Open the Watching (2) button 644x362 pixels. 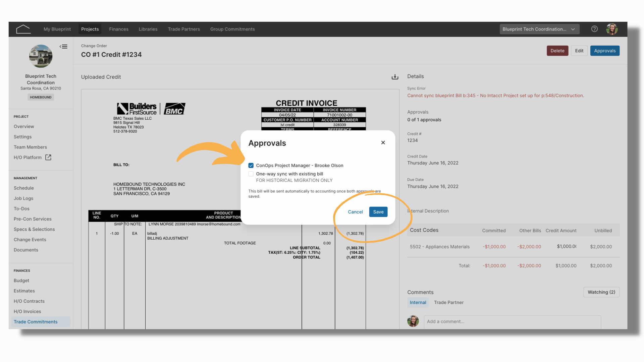pyautogui.click(x=601, y=292)
